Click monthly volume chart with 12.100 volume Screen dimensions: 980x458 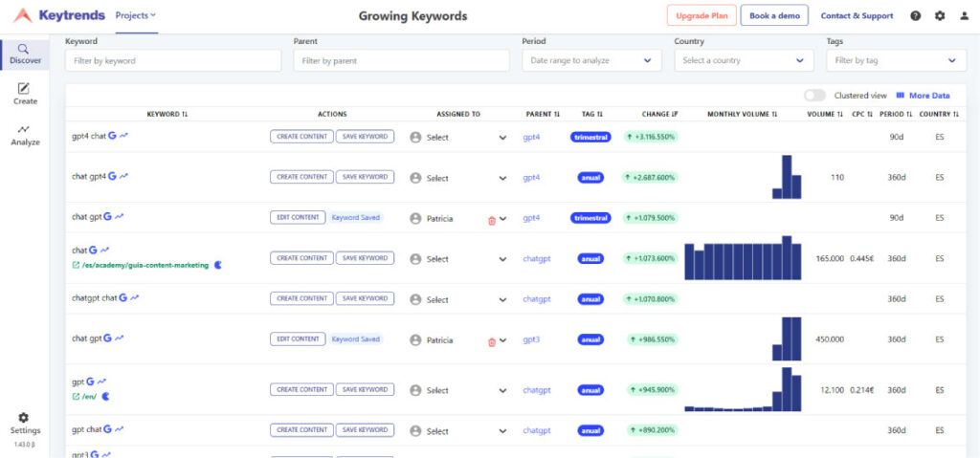743,389
